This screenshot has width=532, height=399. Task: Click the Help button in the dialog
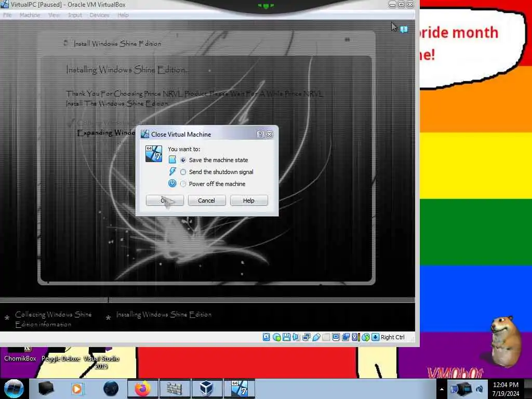[249, 201]
